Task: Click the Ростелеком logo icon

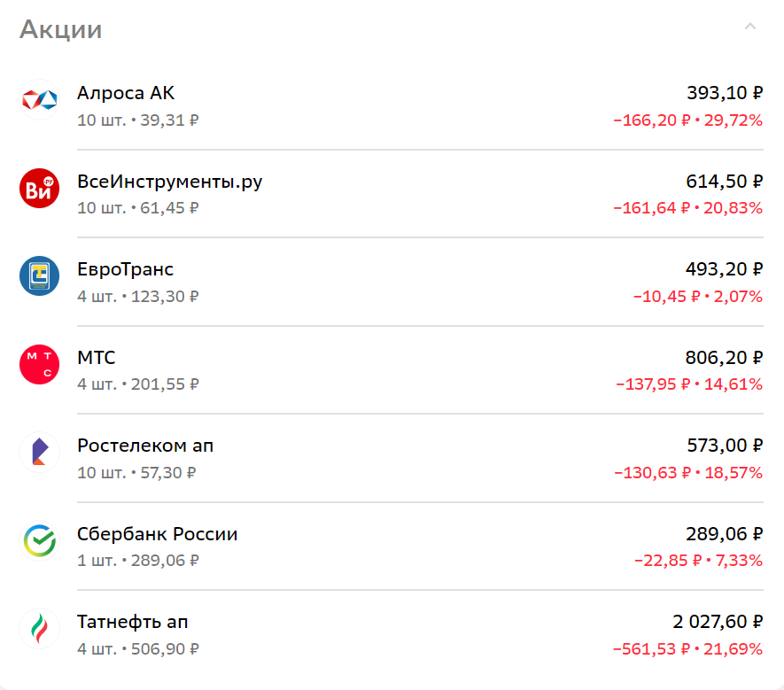Action: coord(39,453)
